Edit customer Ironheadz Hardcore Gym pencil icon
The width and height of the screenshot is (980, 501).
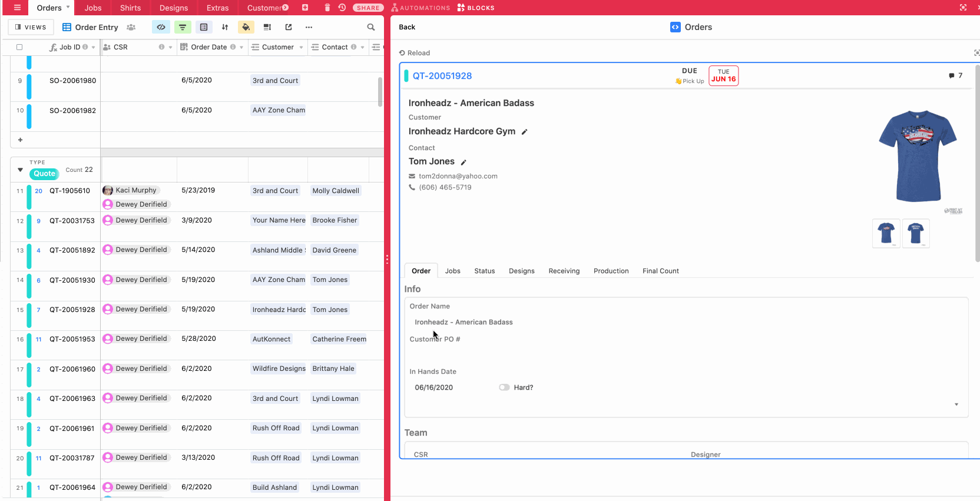point(524,132)
